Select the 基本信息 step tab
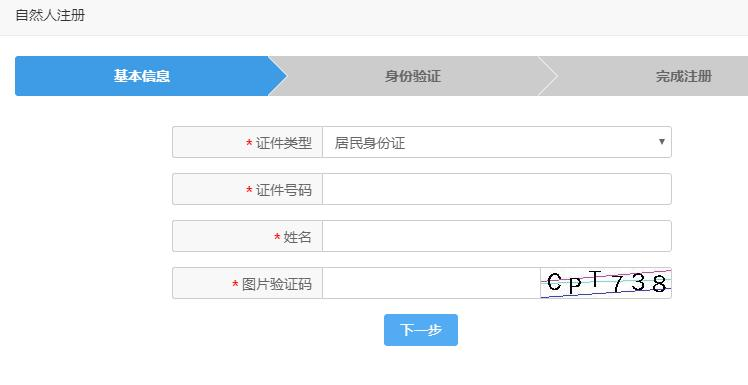This screenshot has width=748, height=385. click(142, 76)
